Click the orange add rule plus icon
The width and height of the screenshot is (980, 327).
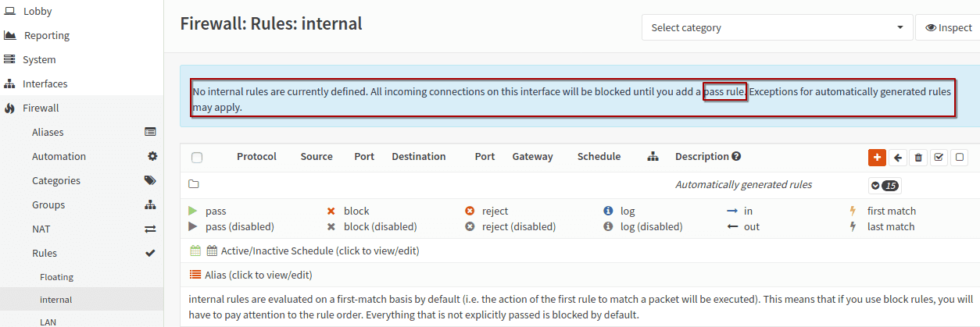click(x=877, y=157)
